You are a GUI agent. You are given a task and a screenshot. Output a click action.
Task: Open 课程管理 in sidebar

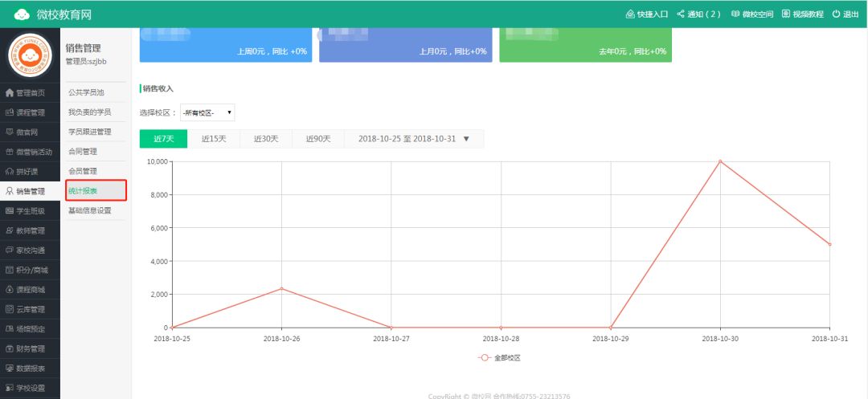(30, 112)
